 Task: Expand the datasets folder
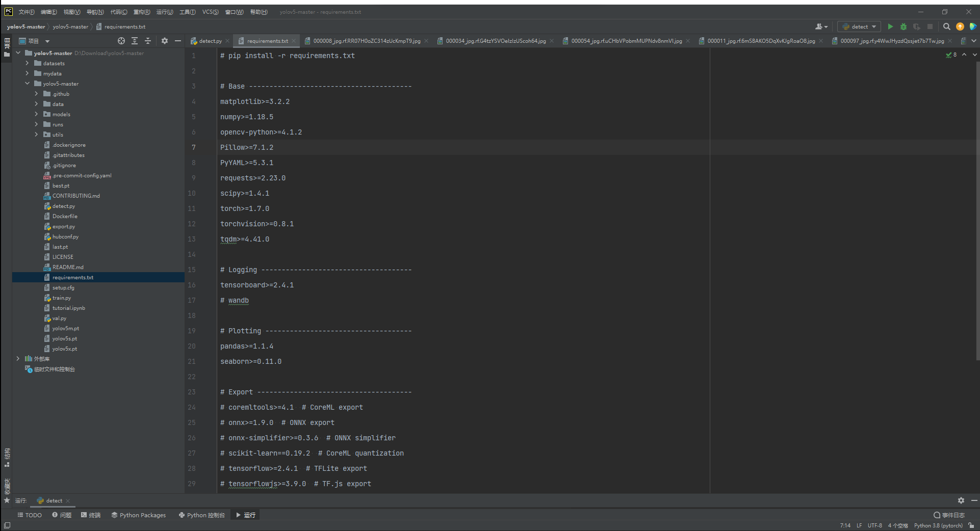[28, 63]
